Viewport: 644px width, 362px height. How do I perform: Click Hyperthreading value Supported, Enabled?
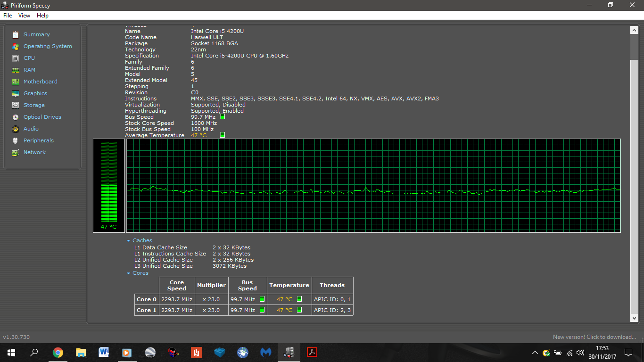coord(217,111)
